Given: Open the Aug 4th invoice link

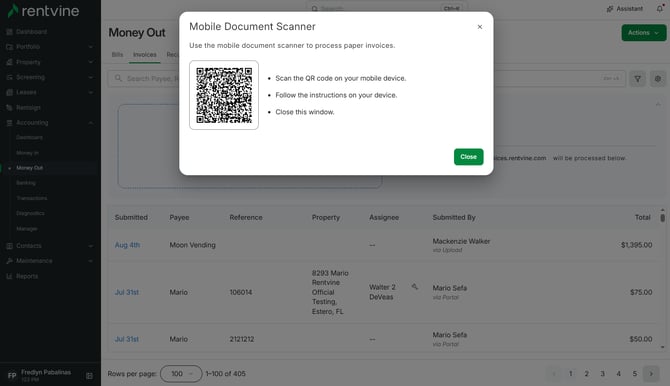Looking at the screenshot, I should (x=127, y=245).
